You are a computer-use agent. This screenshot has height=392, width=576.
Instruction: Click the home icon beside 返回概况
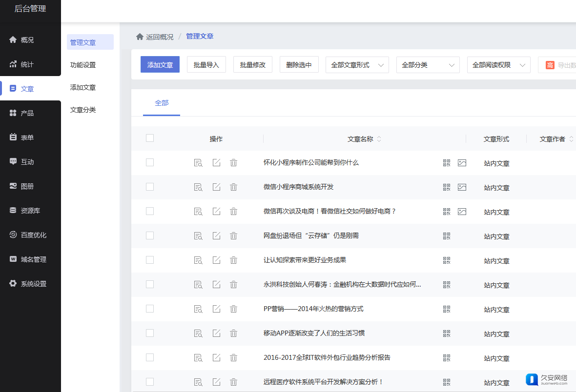(x=140, y=37)
